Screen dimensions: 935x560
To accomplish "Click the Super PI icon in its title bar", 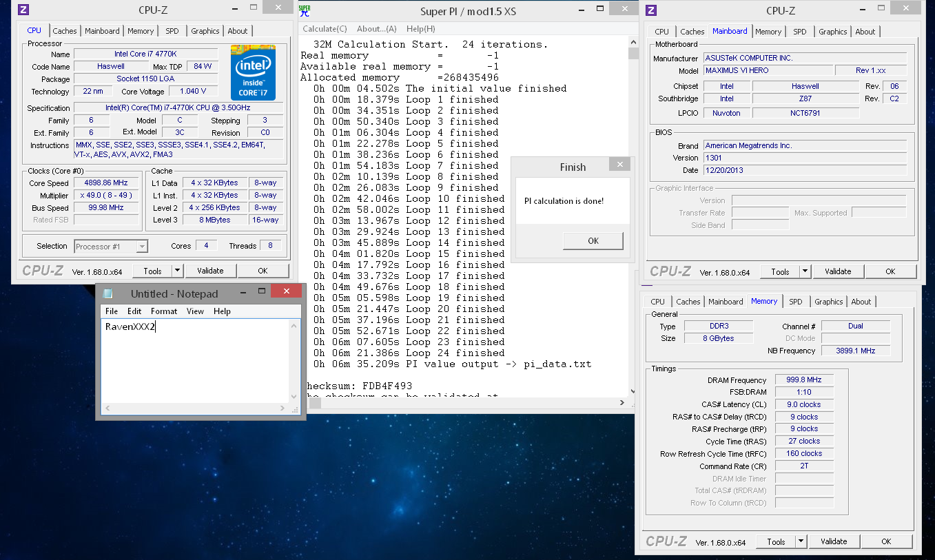I will [x=305, y=10].
